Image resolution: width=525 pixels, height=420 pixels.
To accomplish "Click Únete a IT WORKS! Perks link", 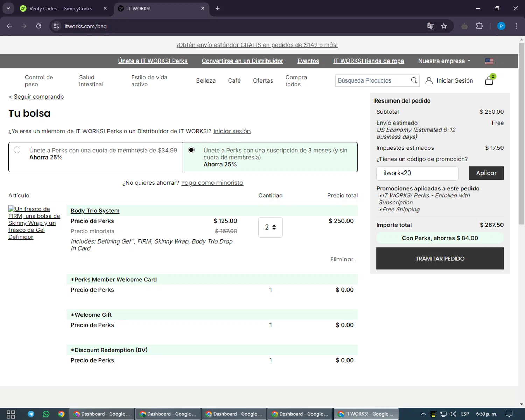I will pyautogui.click(x=153, y=61).
